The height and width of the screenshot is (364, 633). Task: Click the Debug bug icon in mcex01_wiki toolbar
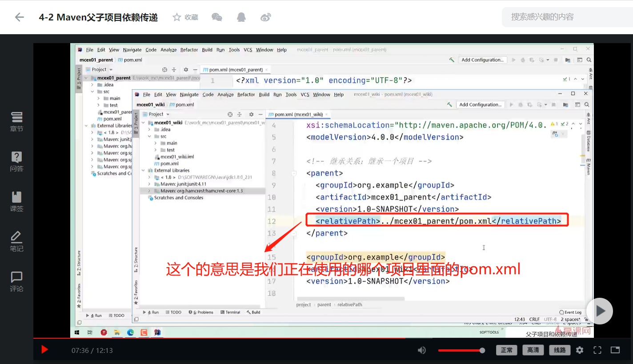coord(520,104)
